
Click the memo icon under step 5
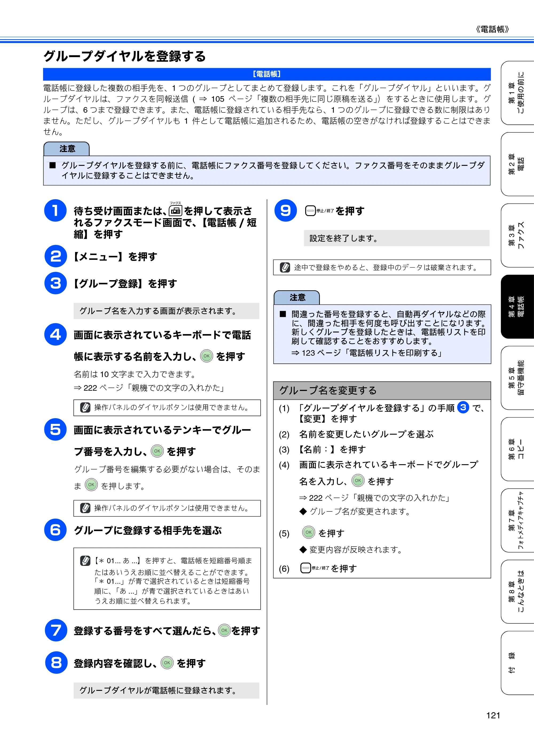[x=85, y=508]
